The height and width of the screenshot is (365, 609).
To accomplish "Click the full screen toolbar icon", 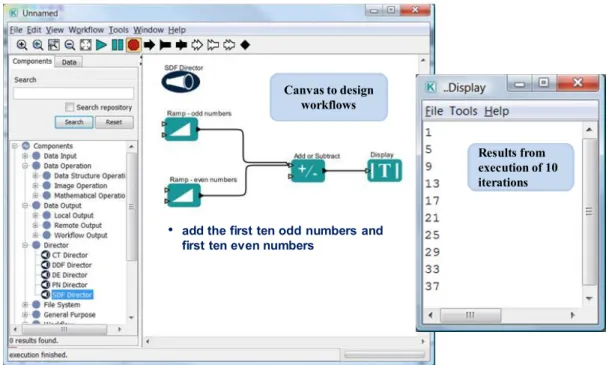I will tap(85, 45).
